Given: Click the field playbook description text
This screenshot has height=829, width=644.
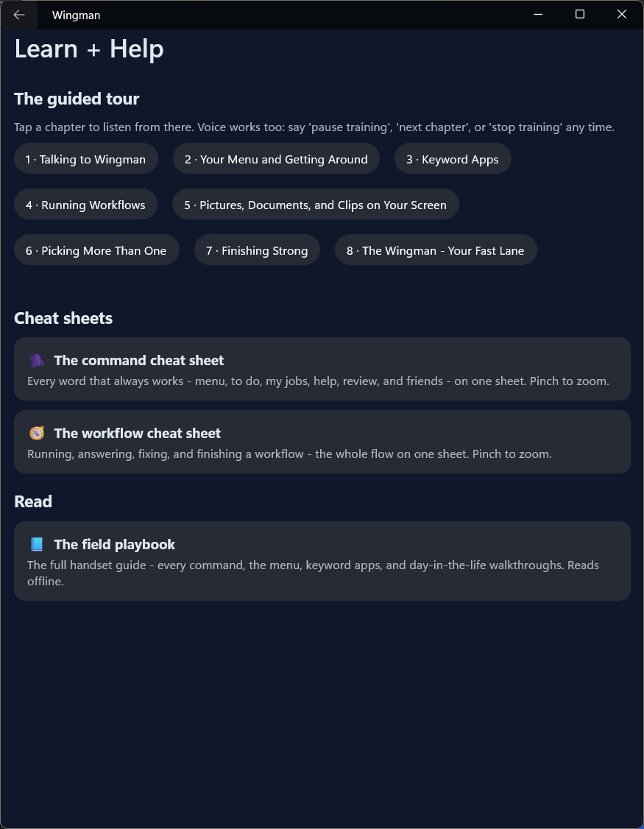Looking at the screenshot, I should (313, 573).
